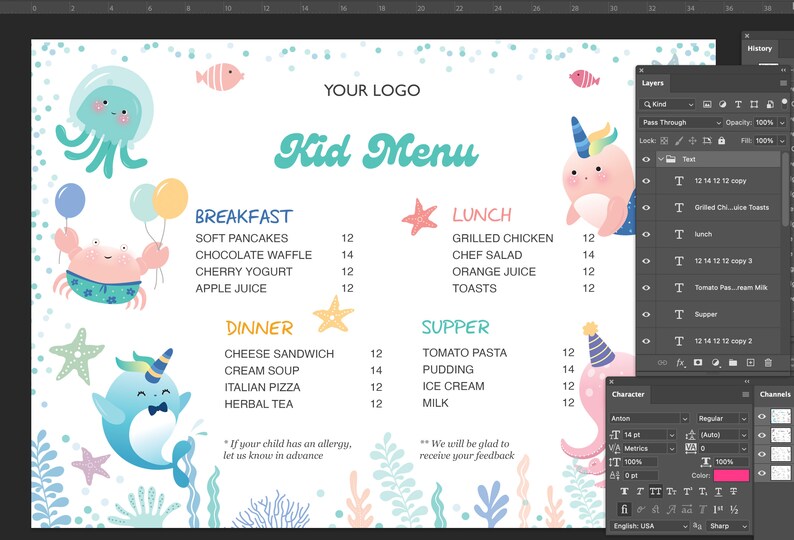Filter layers by type layer icon
794x540 pixels.
coord(738,104)
